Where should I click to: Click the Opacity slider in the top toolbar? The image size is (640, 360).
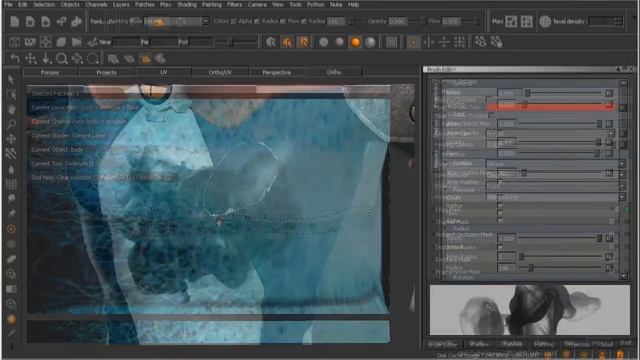pyautogui.click(x=417, y=21)
